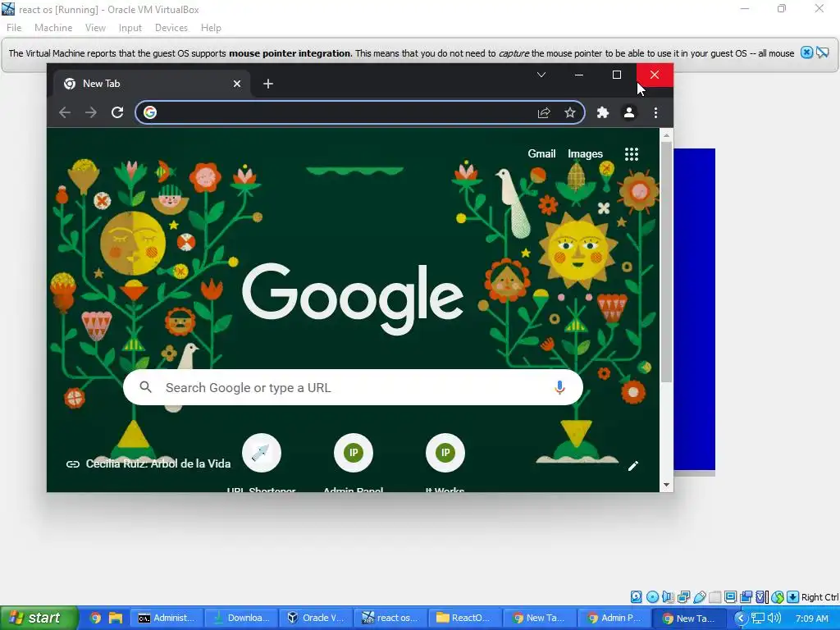840x630 pixels.
Task: Click the 7:09 AM clock
Action: 811,619
